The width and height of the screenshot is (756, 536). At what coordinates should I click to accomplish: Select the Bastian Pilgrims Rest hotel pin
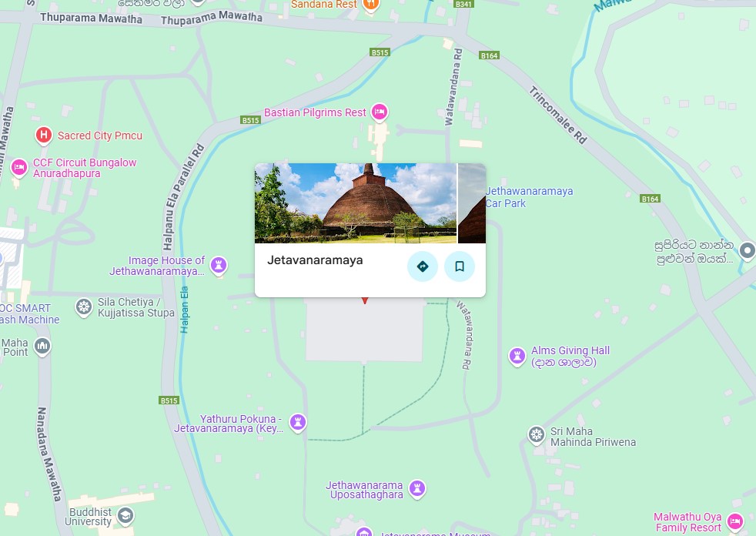click(x=380, y=112)
